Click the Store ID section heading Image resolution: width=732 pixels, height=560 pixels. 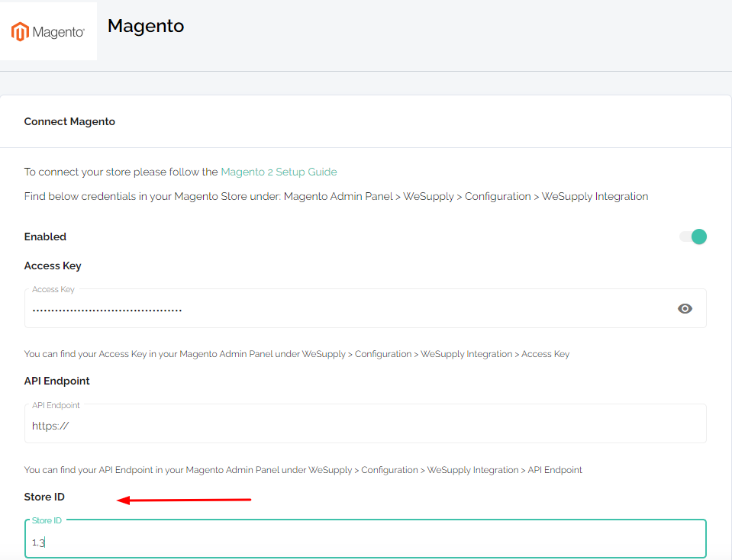(x=44, y=497)
